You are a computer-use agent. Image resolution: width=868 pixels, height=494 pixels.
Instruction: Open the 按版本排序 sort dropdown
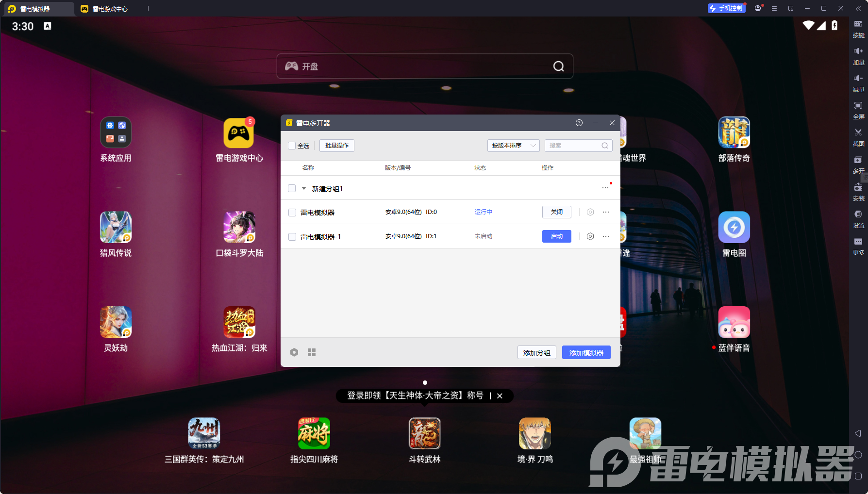point(513,146)
